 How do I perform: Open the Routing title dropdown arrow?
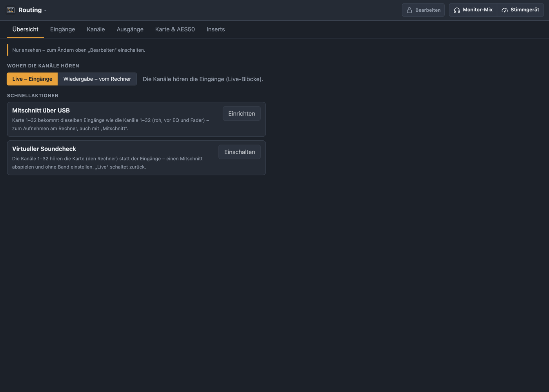click(x=45, y=11)
